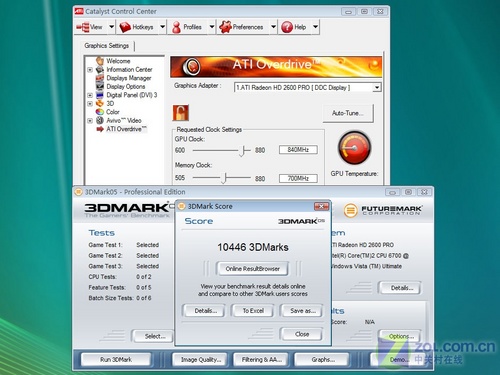The image size is (500, 375).
Task: Click the Information Center icon
Action: [x=100, y=70]
